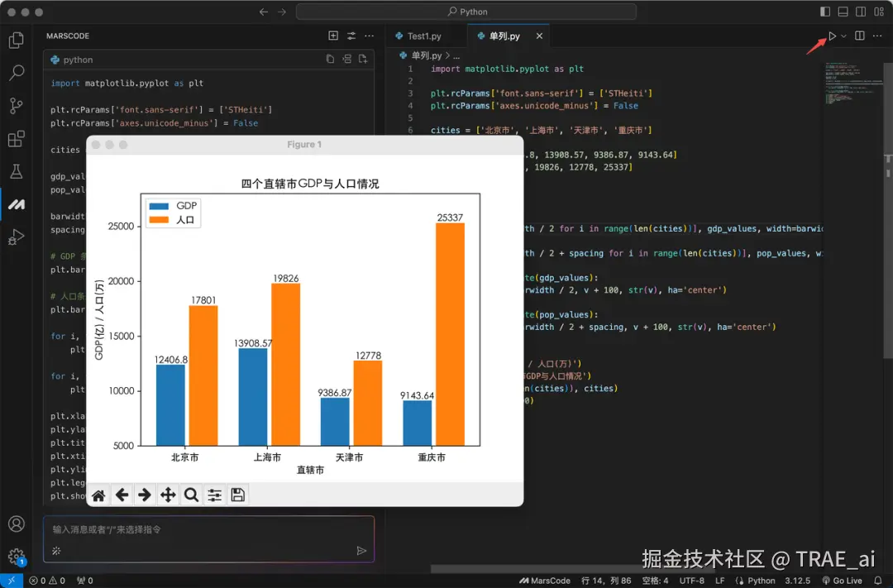Open remote window indicator in status bar
The height and width of the screenshot is (588, 893).
click(12, 581)
